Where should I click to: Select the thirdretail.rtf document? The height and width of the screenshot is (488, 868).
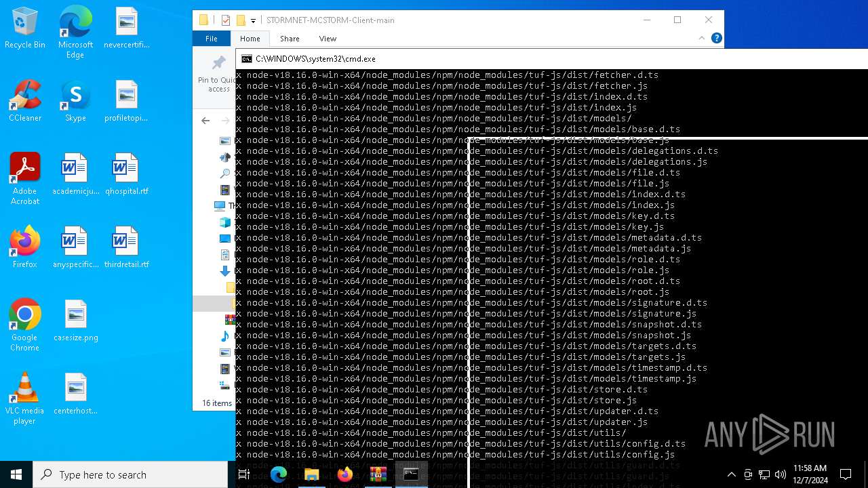pos(126,247)
